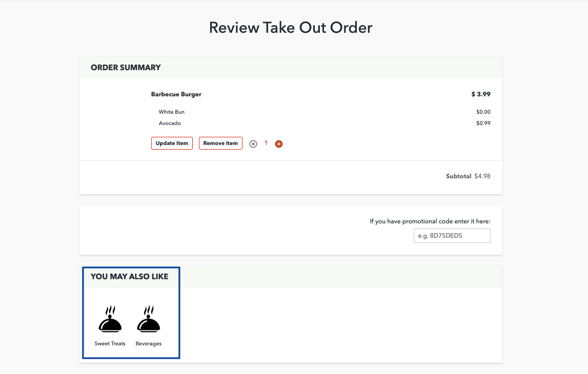Click the $ 3.99 burger price
The height and width of the screenshot is (374, 588).
(481, 94)
